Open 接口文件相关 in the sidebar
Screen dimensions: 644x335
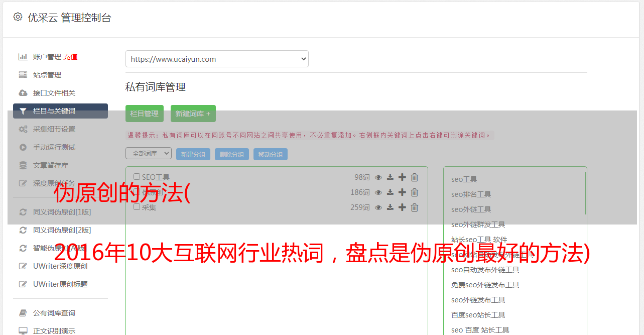54,93
